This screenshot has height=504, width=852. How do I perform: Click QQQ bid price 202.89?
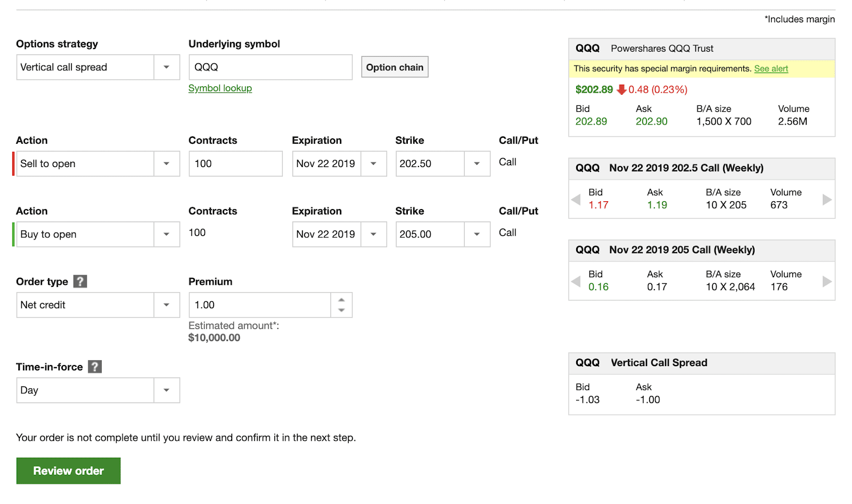pyautogui.click(x=591, y=121)
